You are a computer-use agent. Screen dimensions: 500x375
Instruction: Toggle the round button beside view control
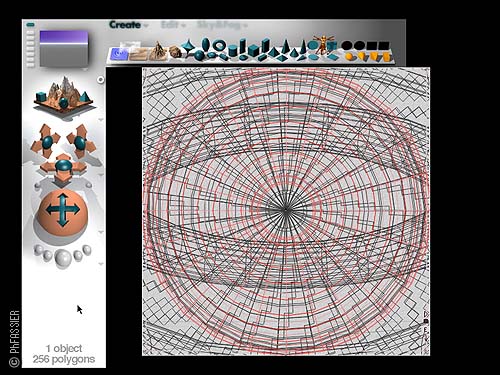pos(100,79)
